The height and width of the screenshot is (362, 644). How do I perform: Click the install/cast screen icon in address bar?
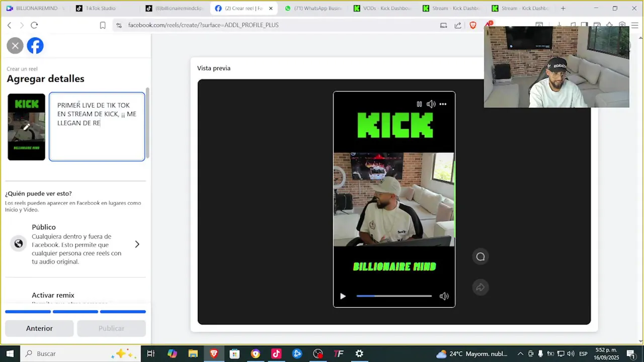[443, 25]
